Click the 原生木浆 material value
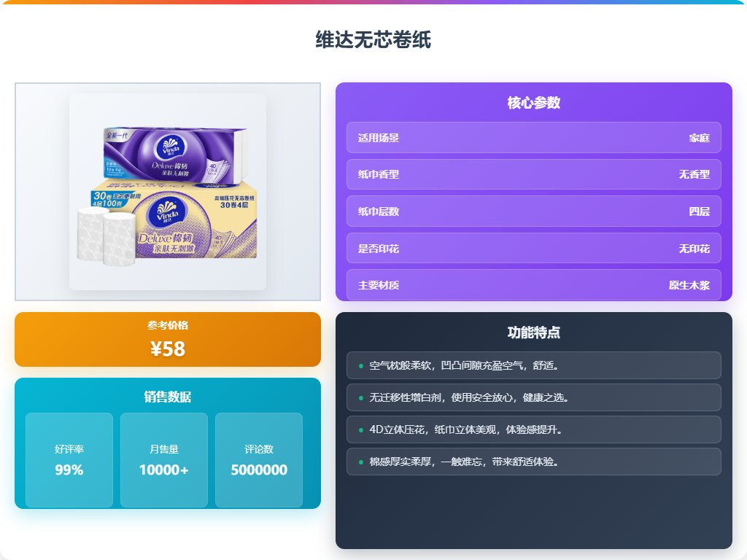 point(689,285)
